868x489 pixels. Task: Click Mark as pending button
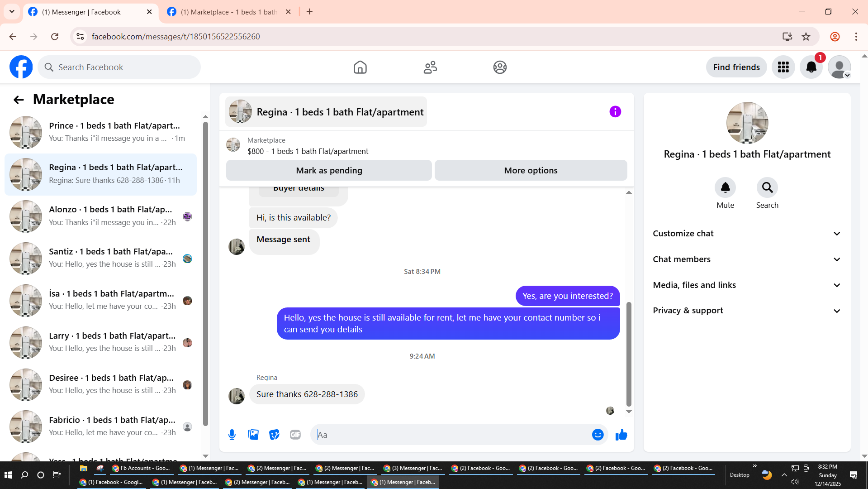click(329, 170)
